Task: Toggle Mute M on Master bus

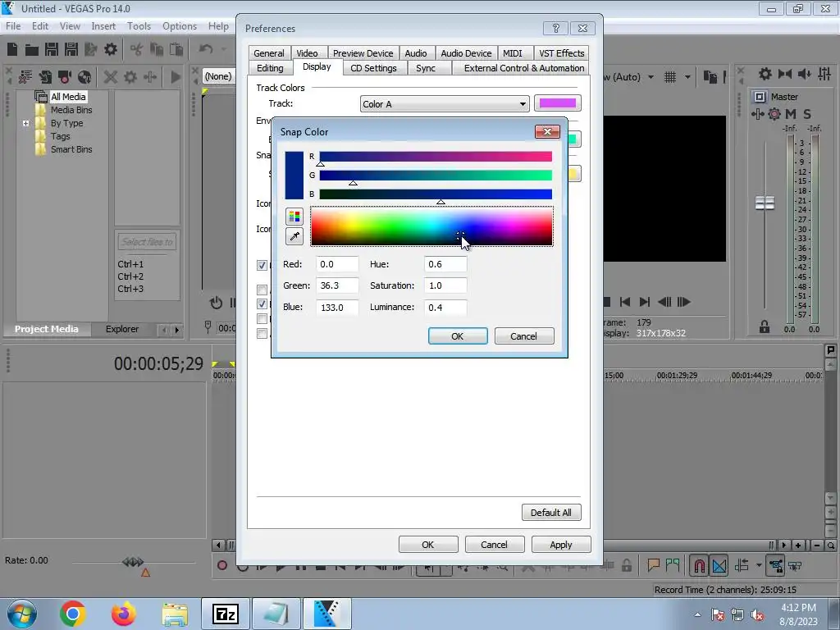Action: click(x=791, y=113)
